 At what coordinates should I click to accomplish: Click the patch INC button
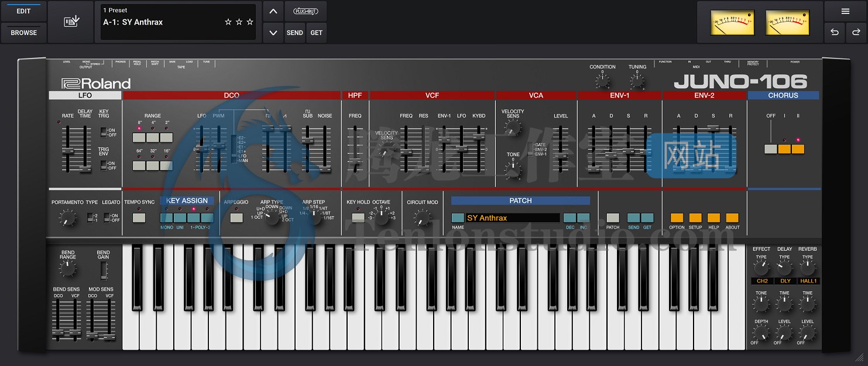[x=583, y=218]
